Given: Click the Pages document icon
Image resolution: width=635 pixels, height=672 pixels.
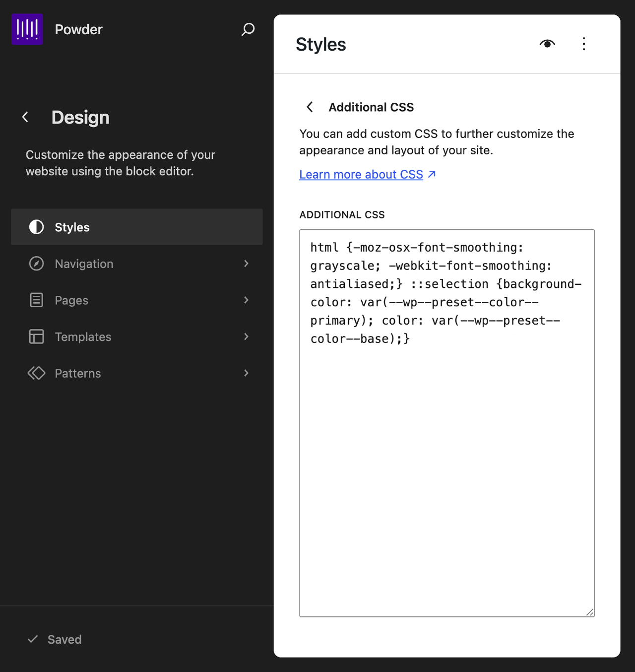Looking at the screenshot, I should coord(36,300).
